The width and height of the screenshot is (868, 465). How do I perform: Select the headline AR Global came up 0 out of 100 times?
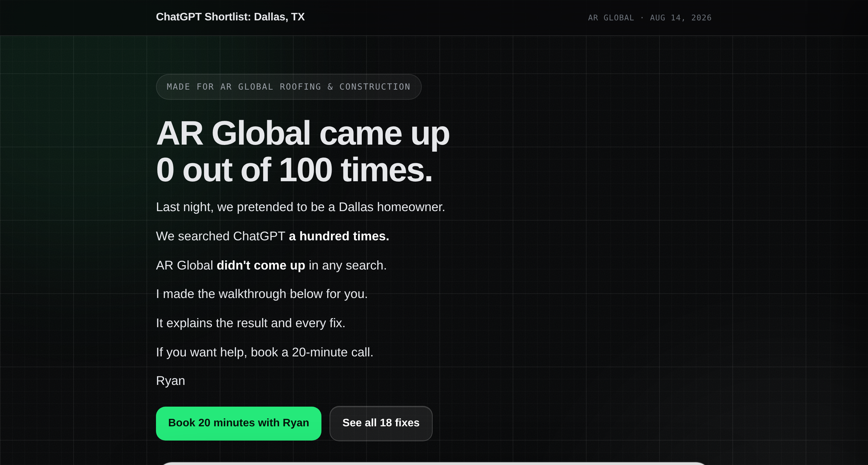tap(303, 151)
